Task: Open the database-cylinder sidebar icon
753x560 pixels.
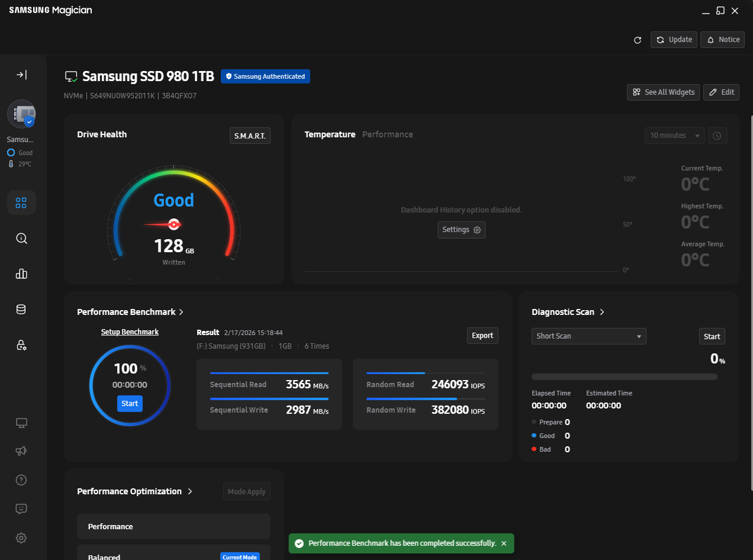Action: (x=21, y=310)
